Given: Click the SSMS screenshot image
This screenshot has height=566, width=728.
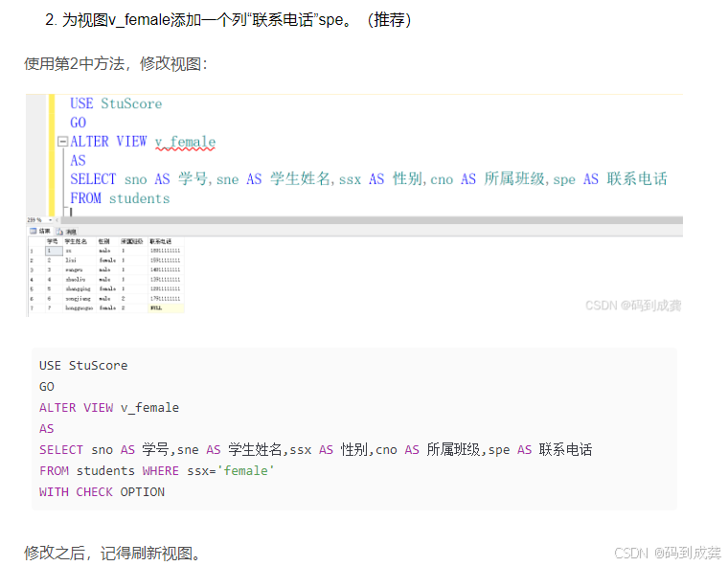Looking at the screenshot, I should tap(353, 204).
